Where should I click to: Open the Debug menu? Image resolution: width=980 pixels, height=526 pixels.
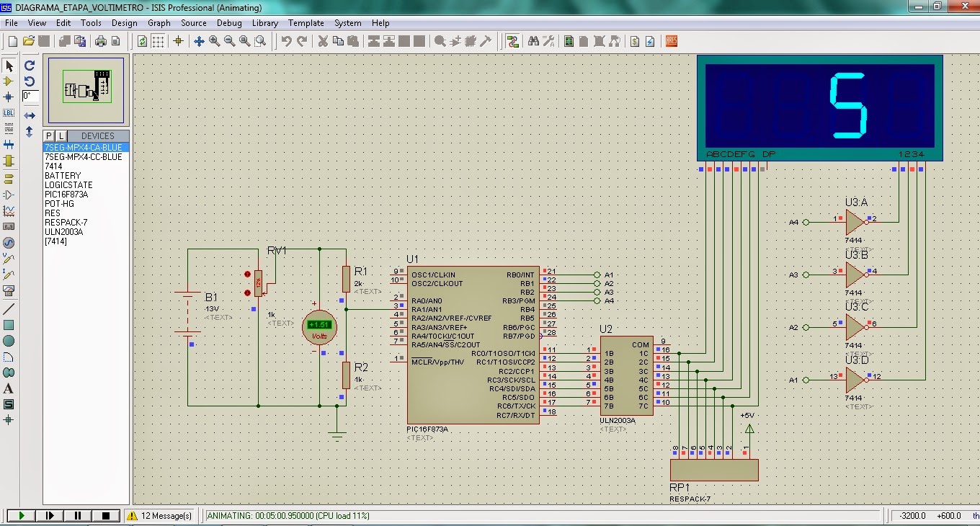229,23
